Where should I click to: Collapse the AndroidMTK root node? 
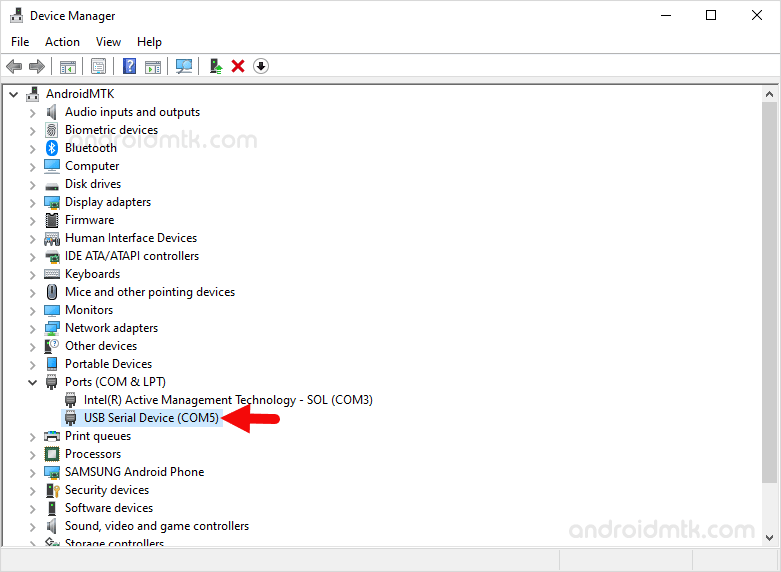coord(14,94)
